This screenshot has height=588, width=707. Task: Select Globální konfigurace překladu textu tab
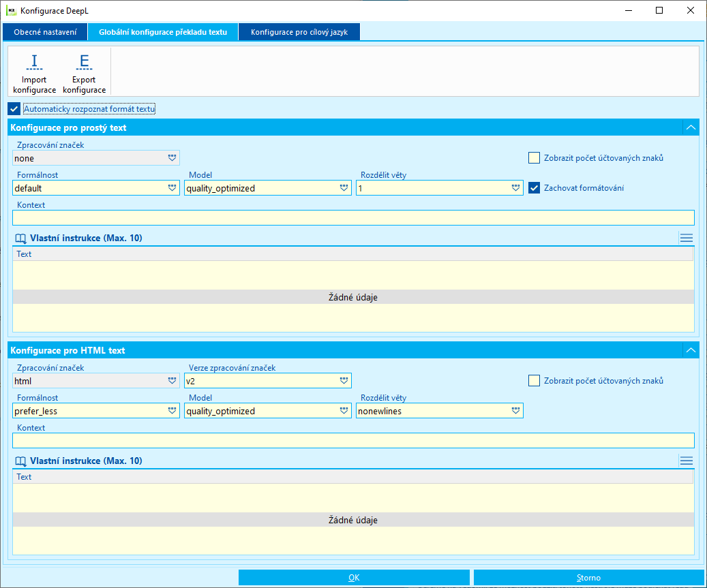tap(163, 32)
